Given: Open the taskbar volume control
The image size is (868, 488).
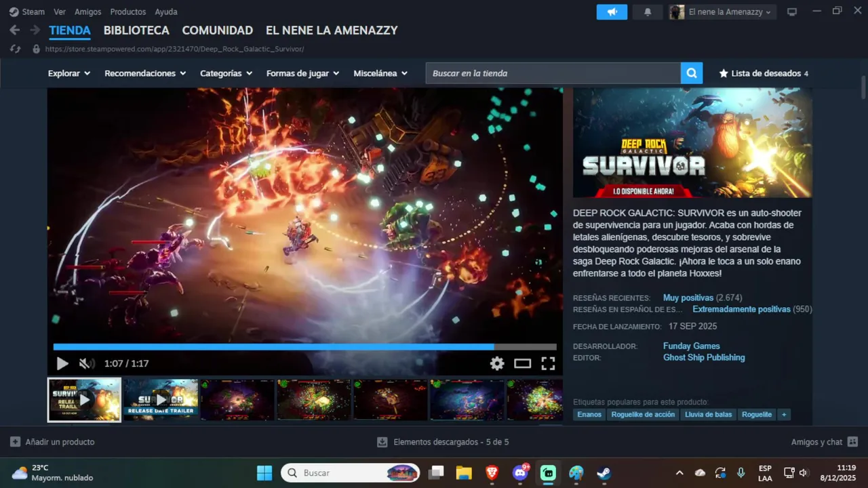Looking at the screenshot, I should tap(804, 472).
